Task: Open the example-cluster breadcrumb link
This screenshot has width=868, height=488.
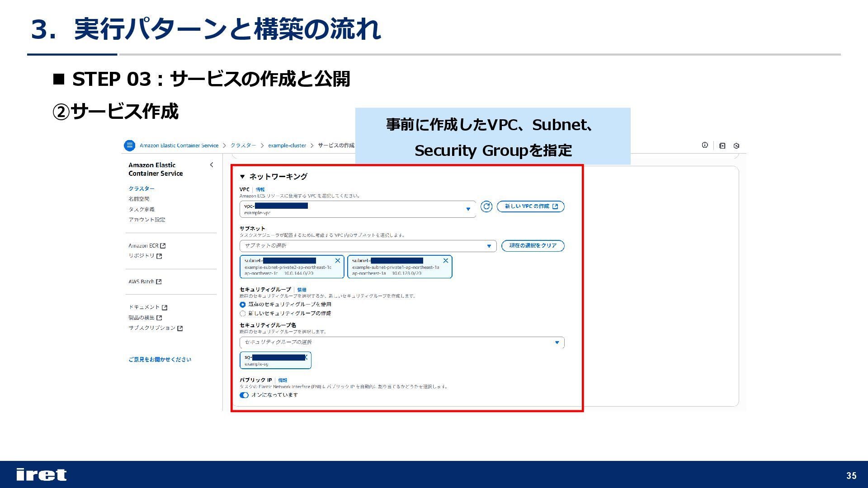Action: (287, 145)
